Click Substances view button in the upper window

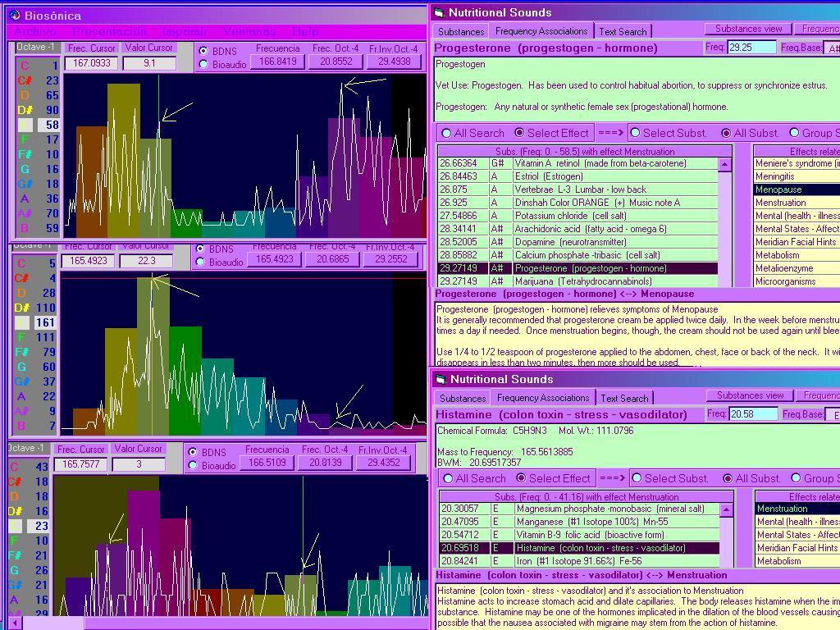(748, 29)
